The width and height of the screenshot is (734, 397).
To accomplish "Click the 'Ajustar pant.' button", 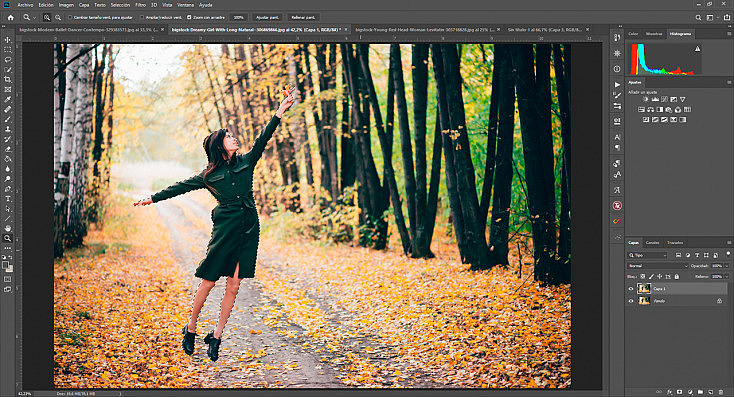I will click(x=267, y=17).
